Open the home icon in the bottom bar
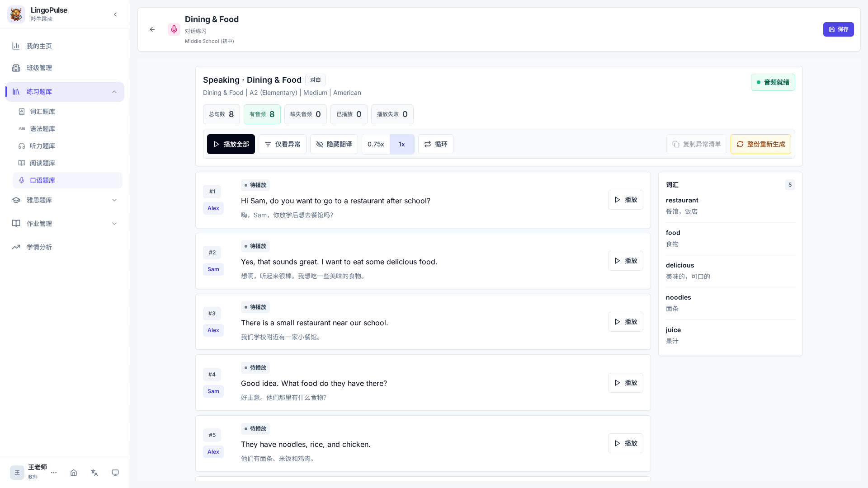 (x=74, y=473)
